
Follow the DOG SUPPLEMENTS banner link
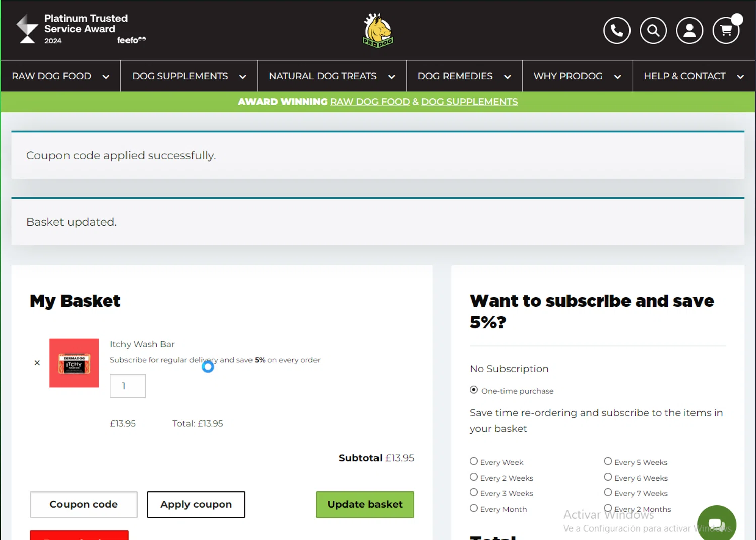point(470,102)
